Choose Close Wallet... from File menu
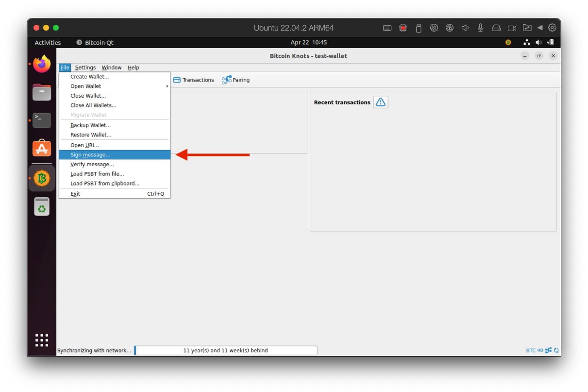Screen dimensions: 588x392 115,96
